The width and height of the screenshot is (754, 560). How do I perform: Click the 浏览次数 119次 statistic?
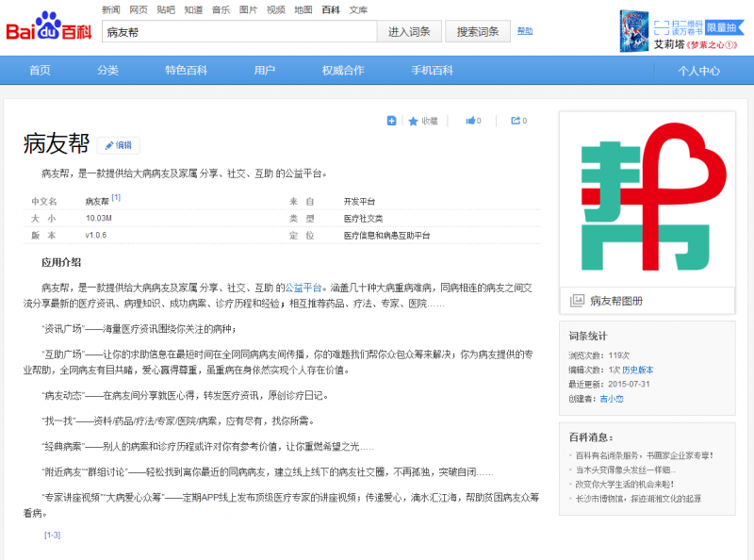coord(598,355)
